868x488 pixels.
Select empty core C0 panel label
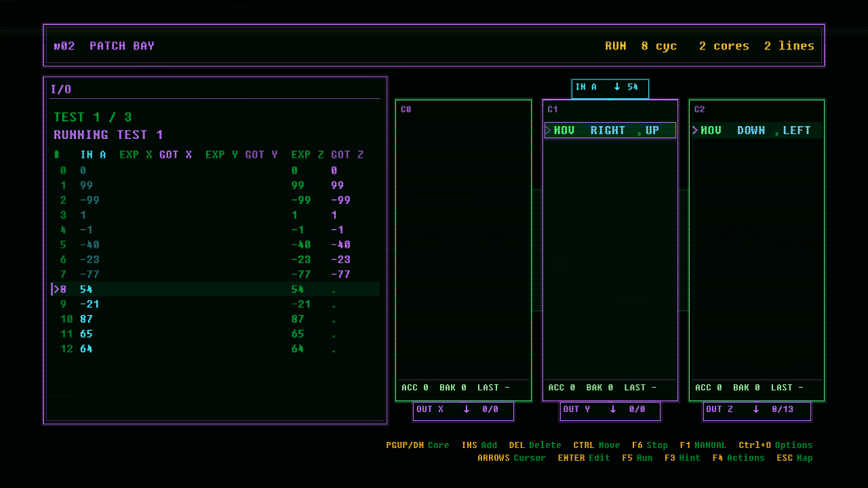tap(406, 109)
